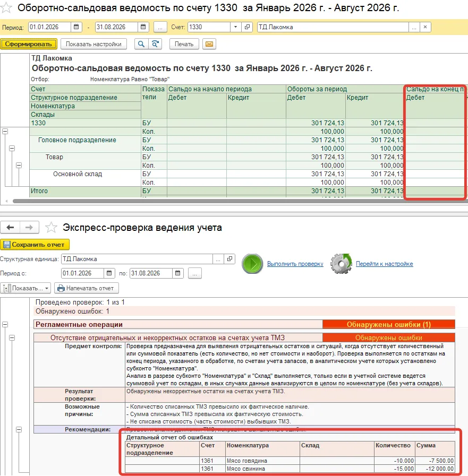Image resolution: width=468 pixels, height=476 pixels.
Task: Click the send by email envelope icon
Action: click(x=209, y=44)
